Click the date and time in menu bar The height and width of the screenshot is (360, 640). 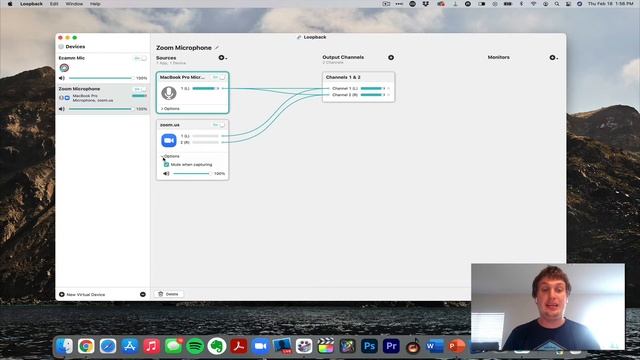coord(611,4)
